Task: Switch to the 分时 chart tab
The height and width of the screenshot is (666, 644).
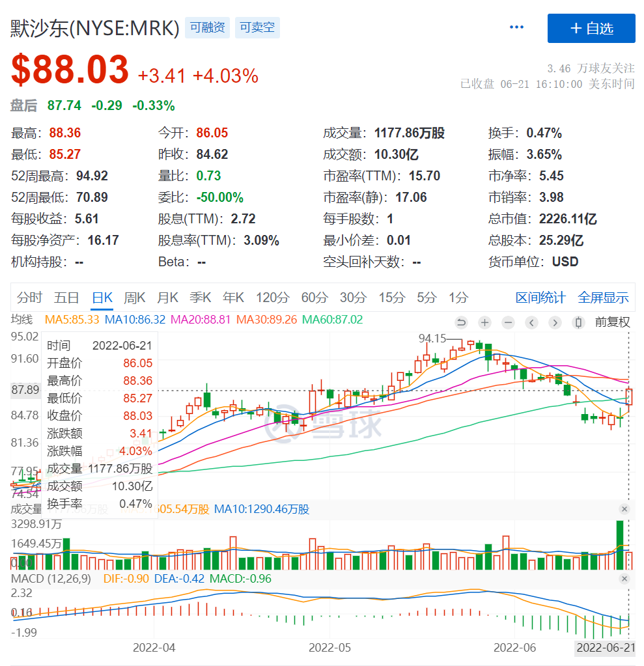Action: [29, 298]
